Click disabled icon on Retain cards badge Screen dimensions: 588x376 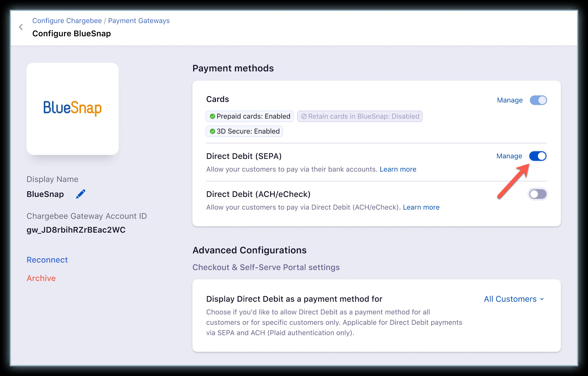(x=304, y=116)
